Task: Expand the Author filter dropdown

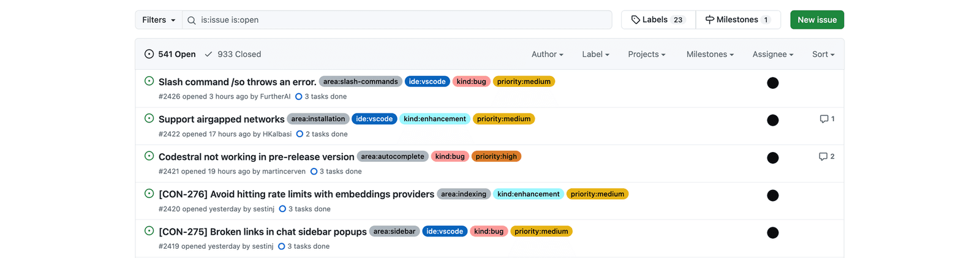Action: [x=547, y=55]
